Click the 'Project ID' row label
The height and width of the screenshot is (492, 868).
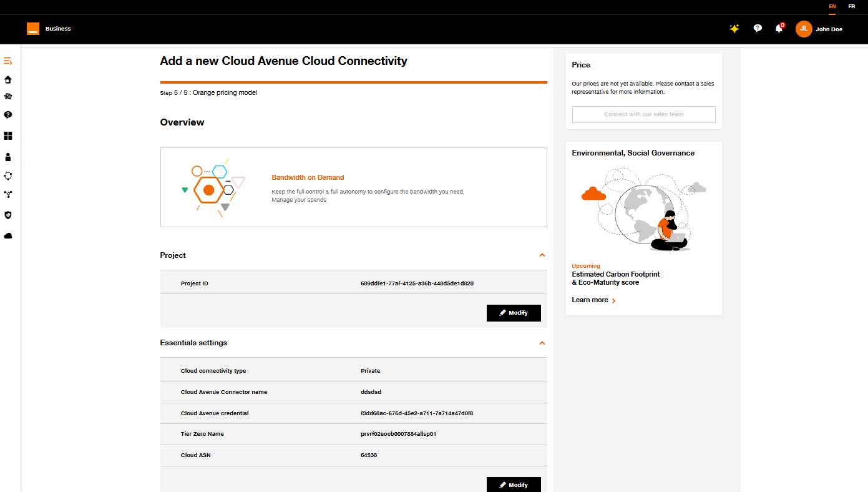[x=195, y=283]
